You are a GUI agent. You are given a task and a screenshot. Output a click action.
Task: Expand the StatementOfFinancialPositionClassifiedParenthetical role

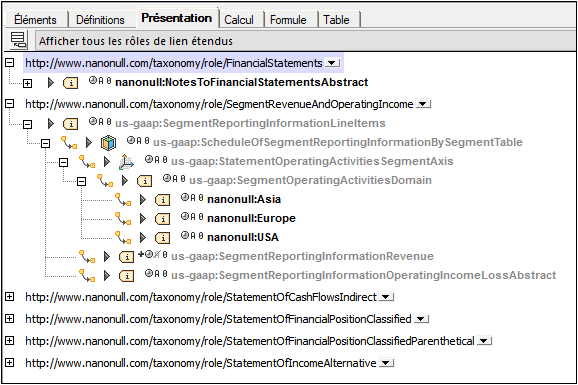(x=10, y=341)
